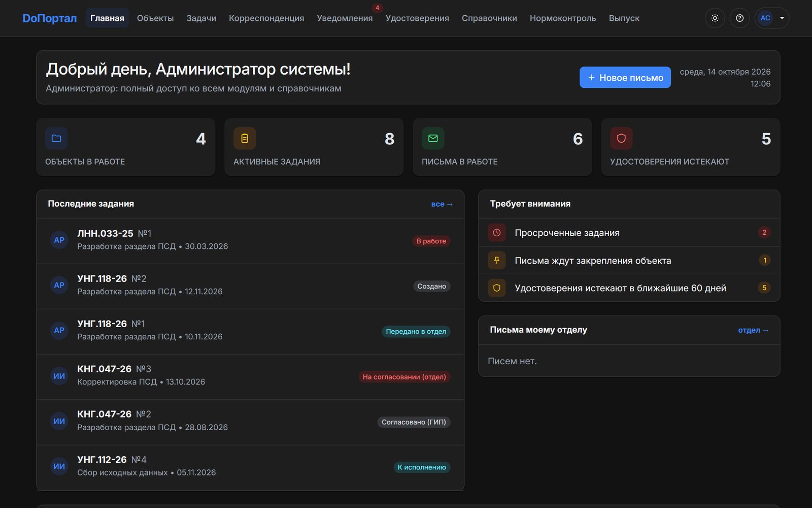Click the clipboard icon in Активные задания card
The image size is (812, 508).
coord(245,138)
